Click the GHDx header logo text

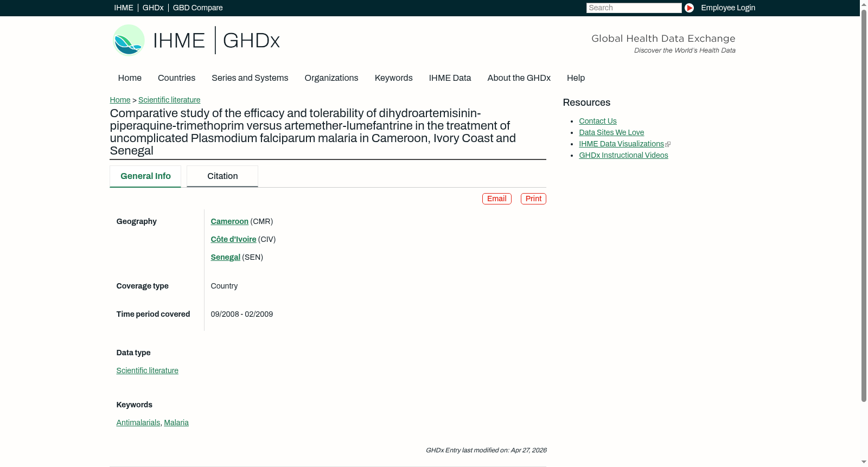point(251,41)
